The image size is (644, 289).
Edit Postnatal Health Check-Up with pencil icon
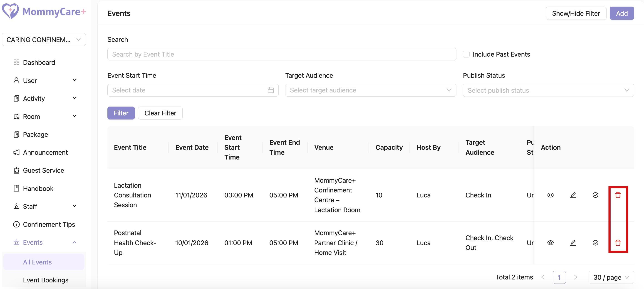pyautogui.click(x=573, y=242)
